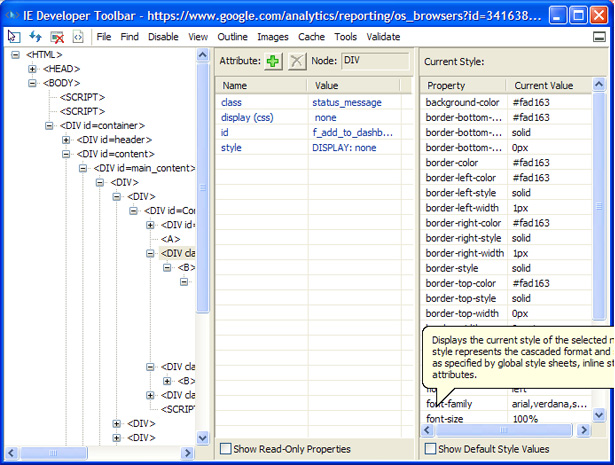The image size is (615, 465).
Task: Open the Disable menu
Action: pos(163,37)
